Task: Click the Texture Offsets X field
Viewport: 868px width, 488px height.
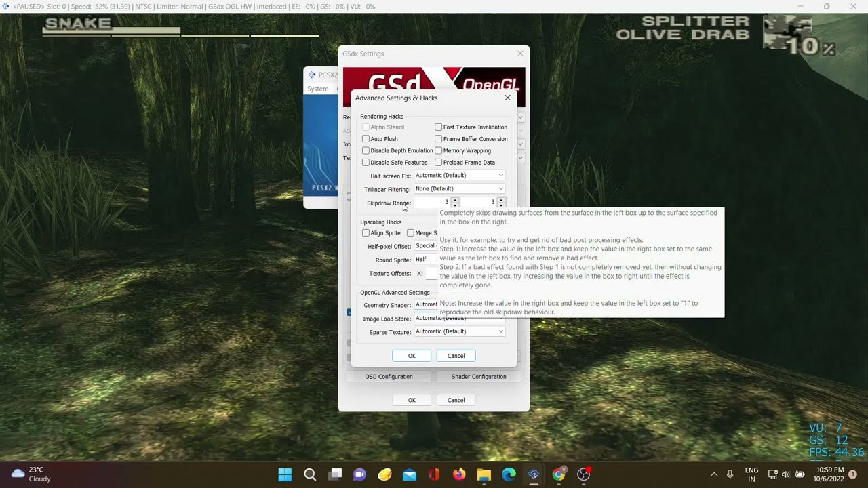Action: [x=433, y=274]
